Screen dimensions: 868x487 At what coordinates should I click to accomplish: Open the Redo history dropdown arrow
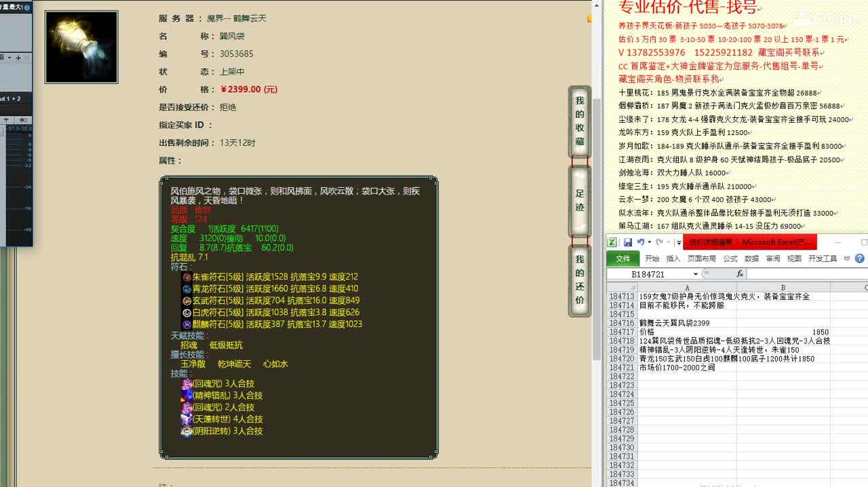(669, 242)
